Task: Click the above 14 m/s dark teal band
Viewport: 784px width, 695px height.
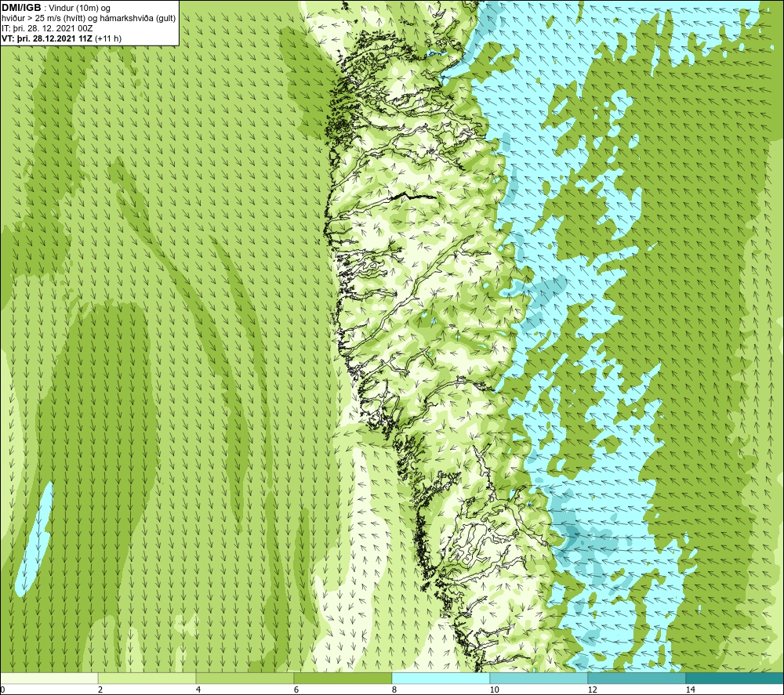Action: pyautogui.click(x=735, y=678)
